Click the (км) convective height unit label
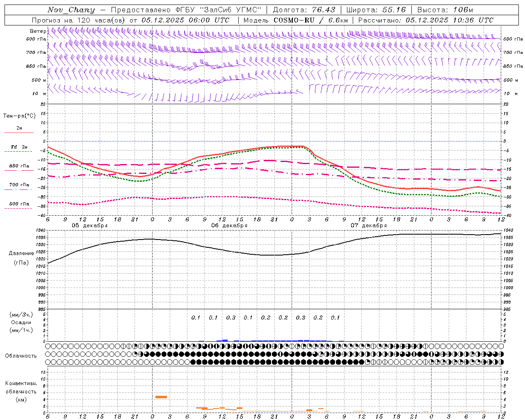This screenshot has height=420, width=525. tap(21, 399)
